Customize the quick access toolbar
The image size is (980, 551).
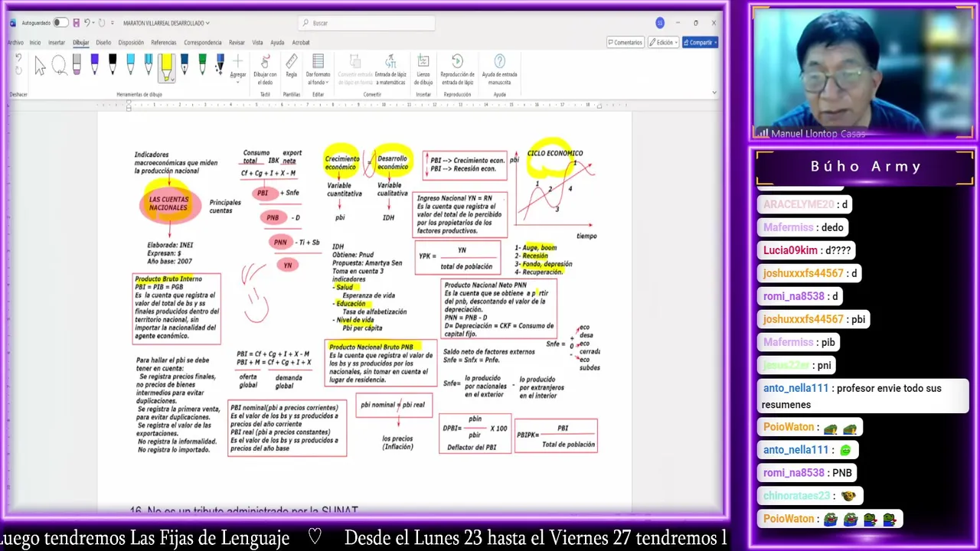113,23
